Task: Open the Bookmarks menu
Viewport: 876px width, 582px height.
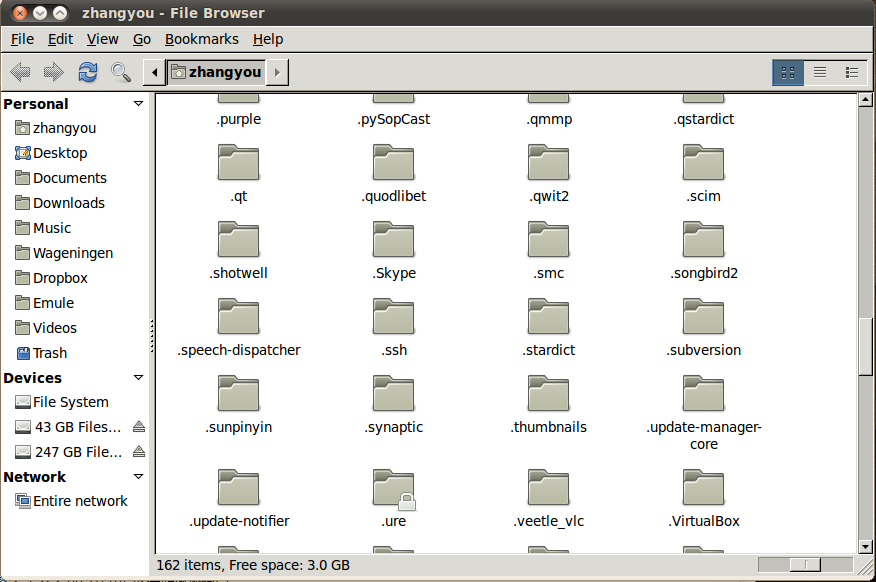Action: point(202,39)
